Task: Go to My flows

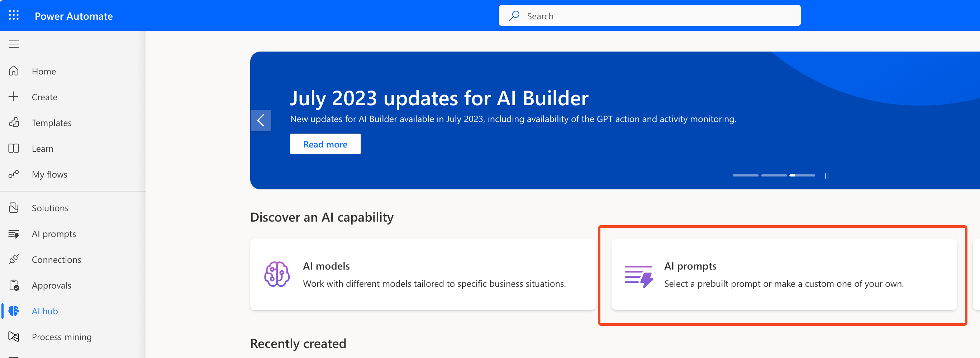Action: 49,174
